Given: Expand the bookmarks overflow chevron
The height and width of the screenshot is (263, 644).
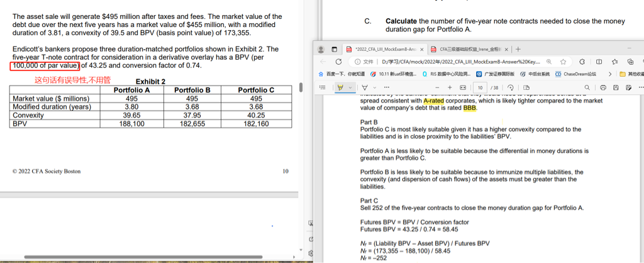Looking at the screenshot, I should (x=610, y=74).
